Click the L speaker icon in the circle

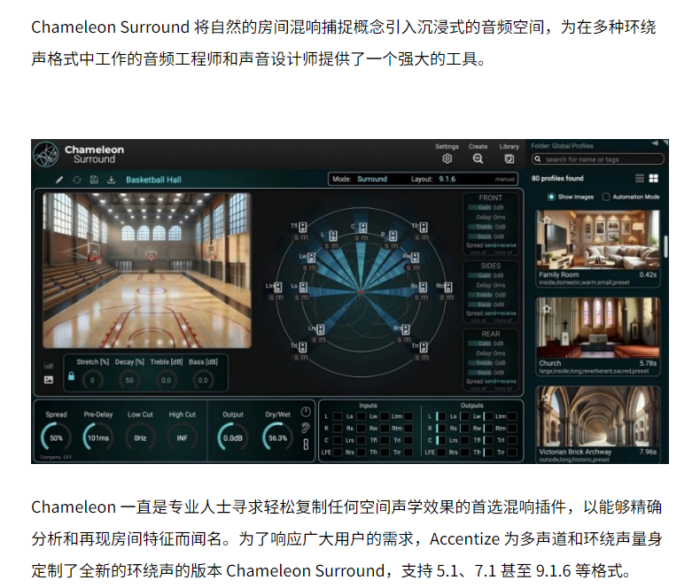(333, 236)
